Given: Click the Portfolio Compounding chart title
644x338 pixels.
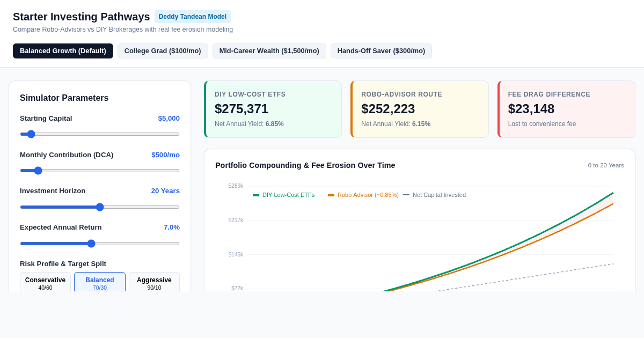Looking at the screenshot, I should (305, 165).
